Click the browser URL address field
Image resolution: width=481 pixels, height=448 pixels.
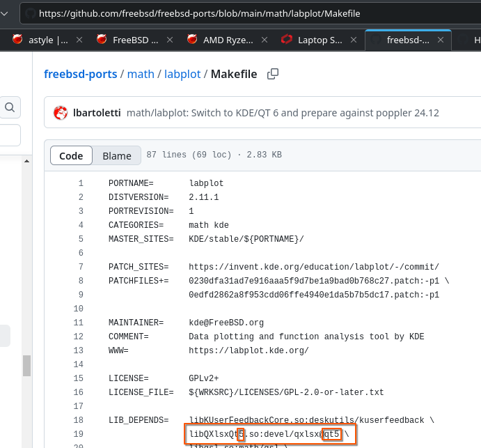pyautogui.click(x=209, y=13)
